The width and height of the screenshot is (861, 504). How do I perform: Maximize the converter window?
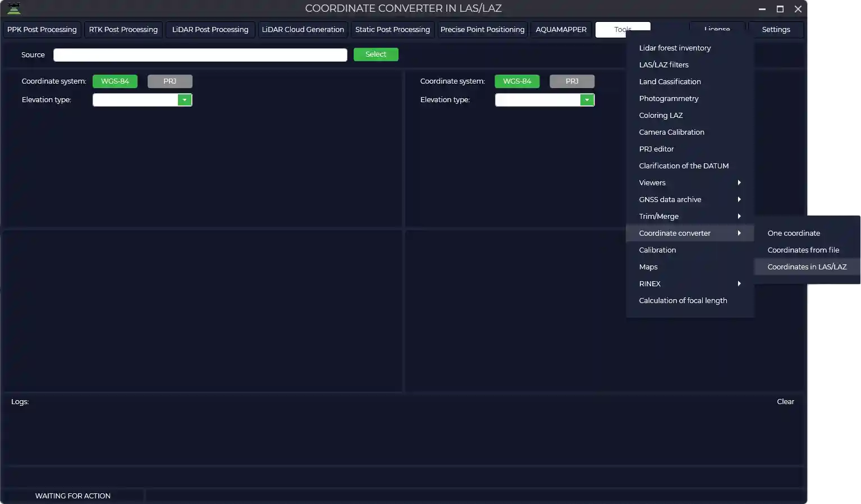point(780,9)
